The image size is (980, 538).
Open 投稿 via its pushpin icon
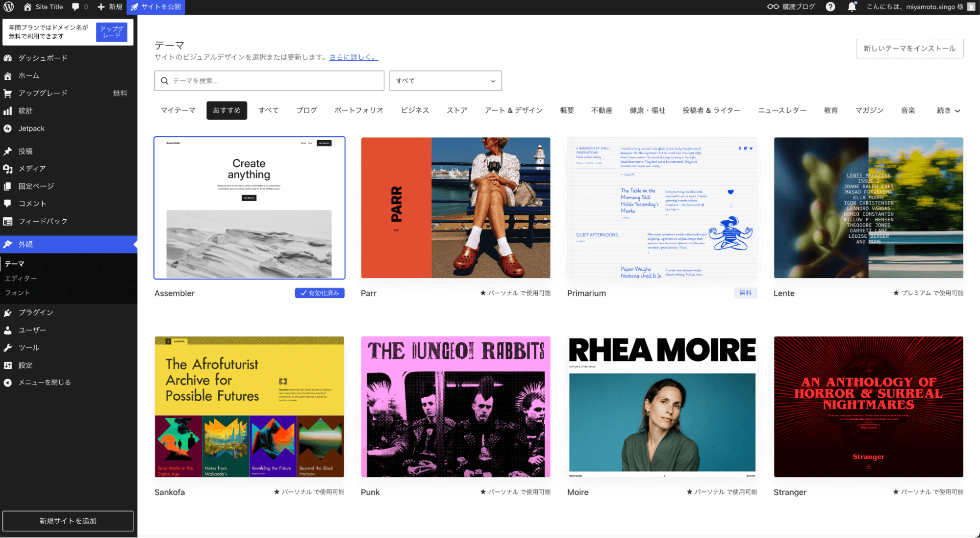click(8, 151)
